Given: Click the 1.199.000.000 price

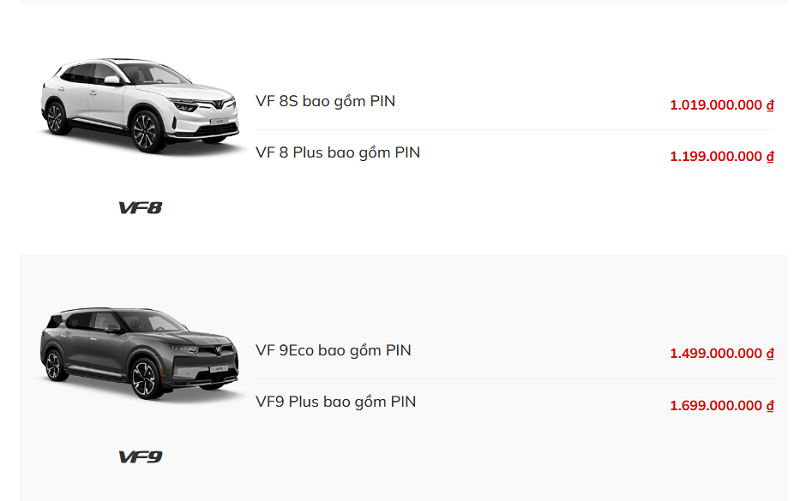Looking at the screenshot, I should 715,156.
